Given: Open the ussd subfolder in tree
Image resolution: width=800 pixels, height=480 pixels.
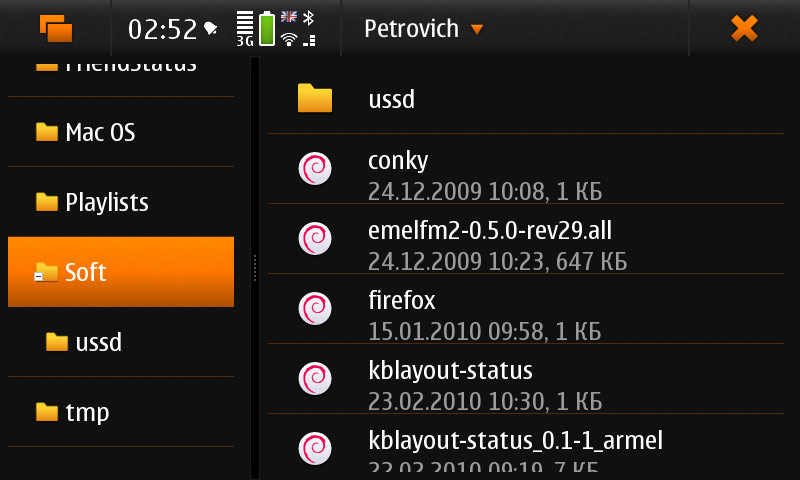Looking at the screenshot, I should click(97, 342).
